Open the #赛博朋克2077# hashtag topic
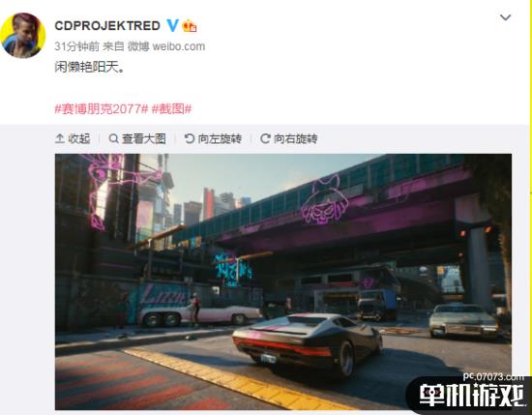Viewport: 532px width, 415px height. (102, 109)
